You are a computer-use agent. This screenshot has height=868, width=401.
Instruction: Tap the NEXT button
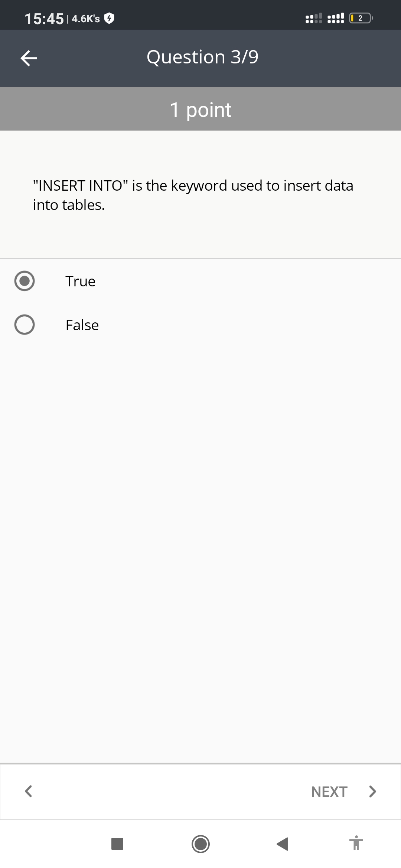click(x=329, y=792)
